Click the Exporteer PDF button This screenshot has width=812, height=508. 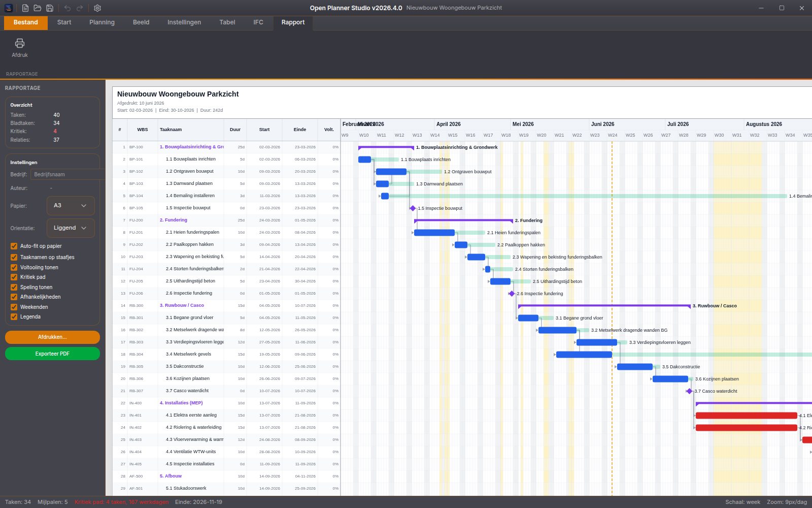pyautogui.click(x=52, y=354)
